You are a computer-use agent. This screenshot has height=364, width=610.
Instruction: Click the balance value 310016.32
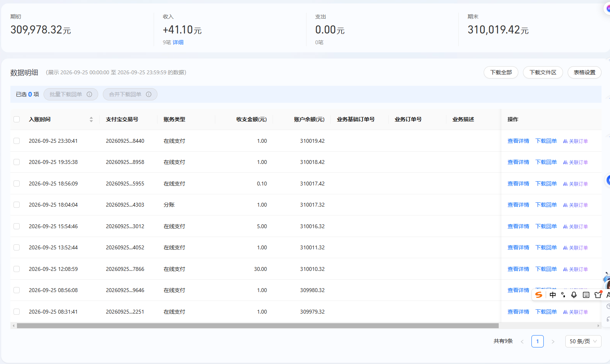click(312, 226)
